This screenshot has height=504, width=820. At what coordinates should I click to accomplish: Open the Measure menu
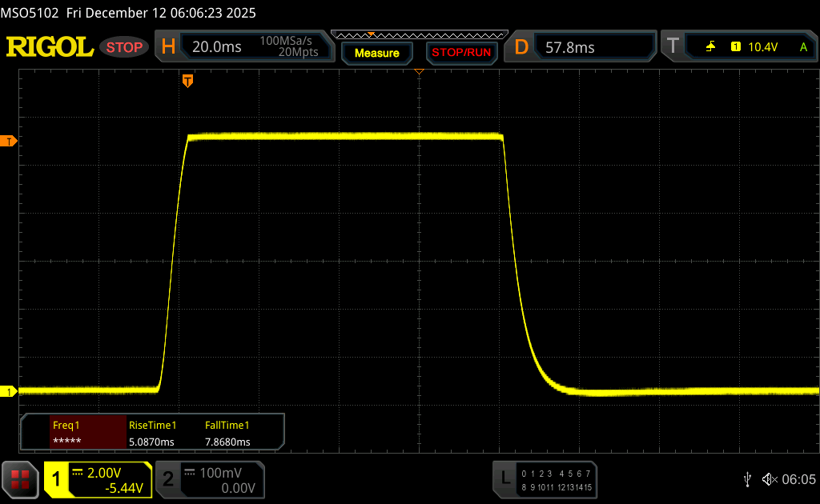tap(376, 53)
